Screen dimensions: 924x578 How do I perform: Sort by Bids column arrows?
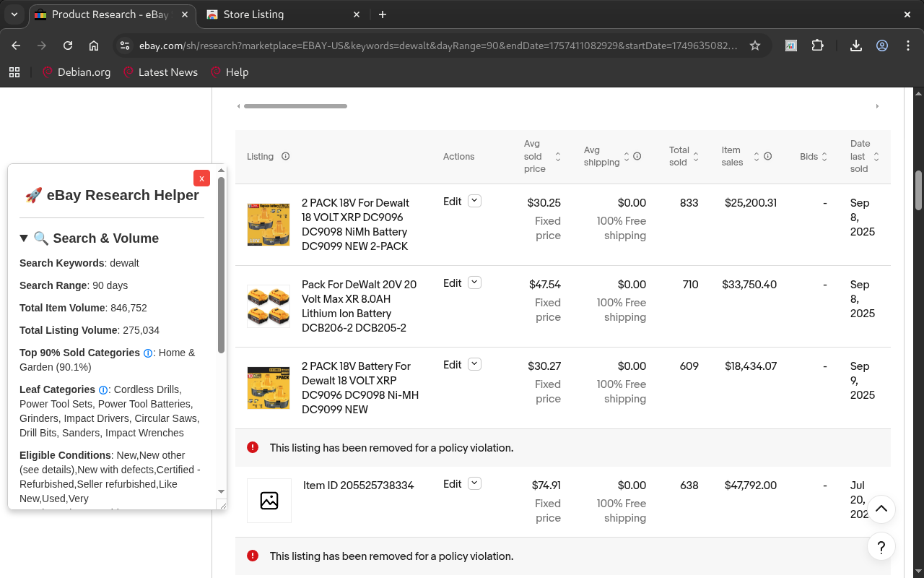tap(824, 156)
